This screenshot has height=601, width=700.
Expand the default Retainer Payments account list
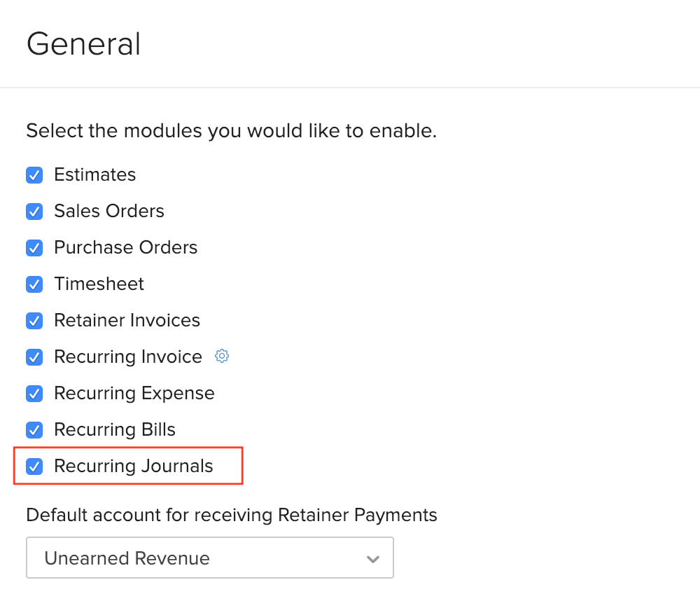pyautogui.click(x=210, y=558)
